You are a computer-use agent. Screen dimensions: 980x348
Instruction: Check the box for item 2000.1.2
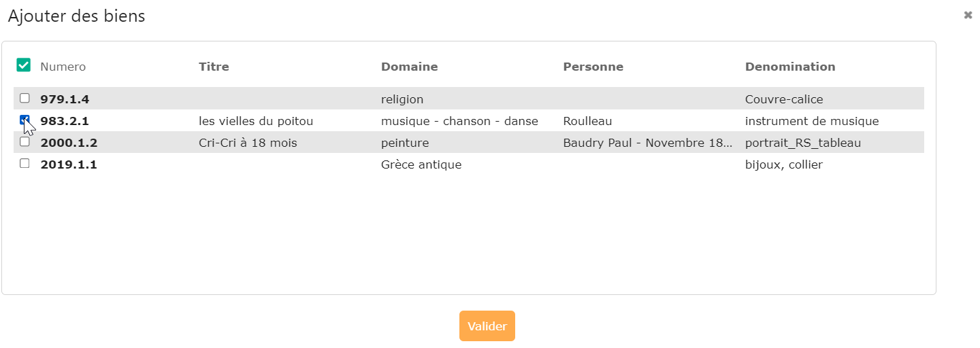pyautogui.click(x=24, y=142)
